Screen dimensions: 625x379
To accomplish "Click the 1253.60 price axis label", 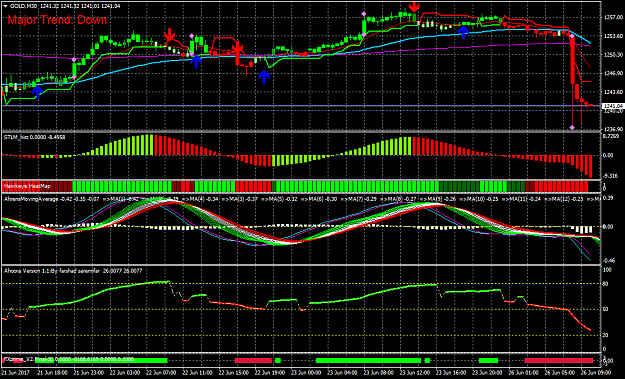I will point(613,36).
